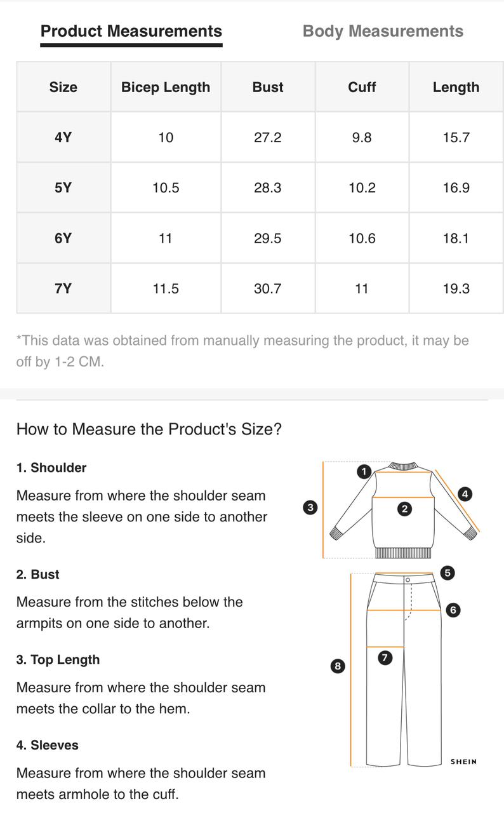Click the Bust column header
This screenshot has height=813, width=504.
coord(268,87)
